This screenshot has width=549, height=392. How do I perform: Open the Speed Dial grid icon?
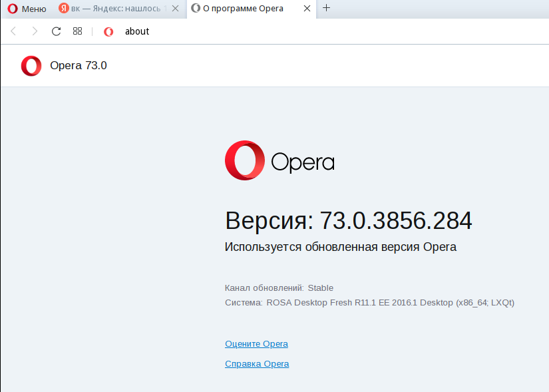77,31
